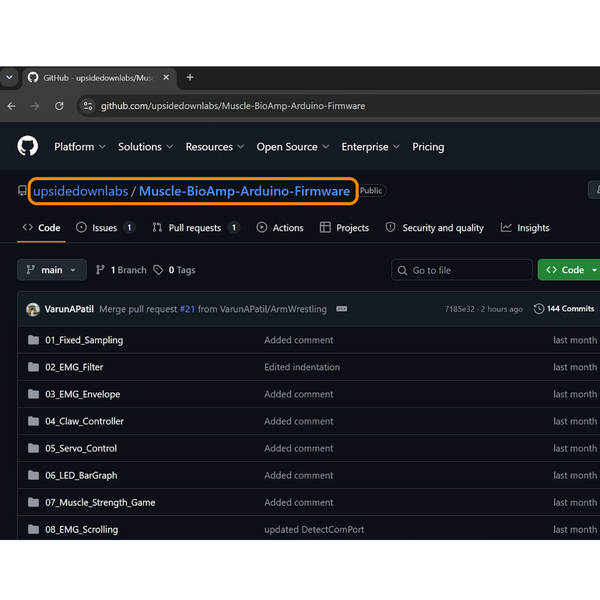Viewport: 600px width, 600px height.
Task: Click the browser forward arrow
Action: pos(35,106)
